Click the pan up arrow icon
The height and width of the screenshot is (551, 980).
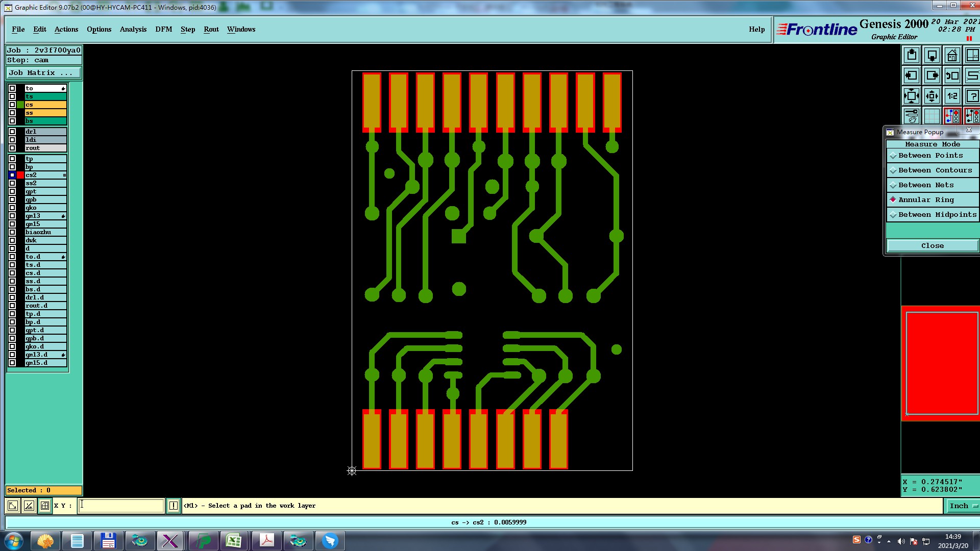911,55
